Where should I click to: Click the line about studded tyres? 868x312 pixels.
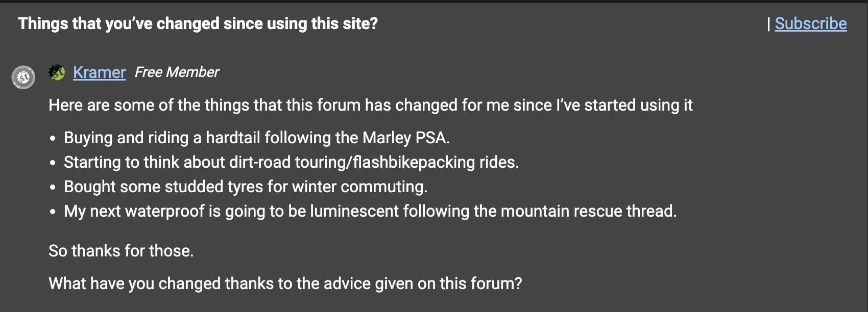pyautogui.click(x=245, y=187)
